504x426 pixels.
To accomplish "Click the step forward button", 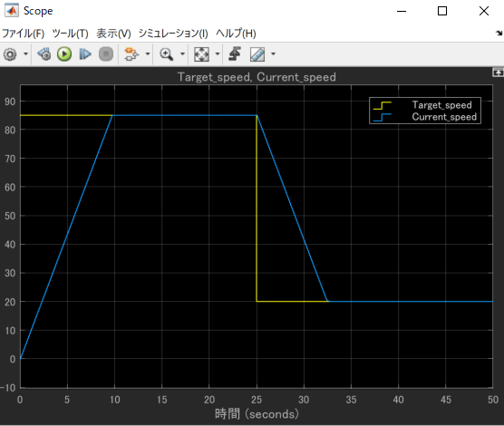I will [x=85, y=54].
